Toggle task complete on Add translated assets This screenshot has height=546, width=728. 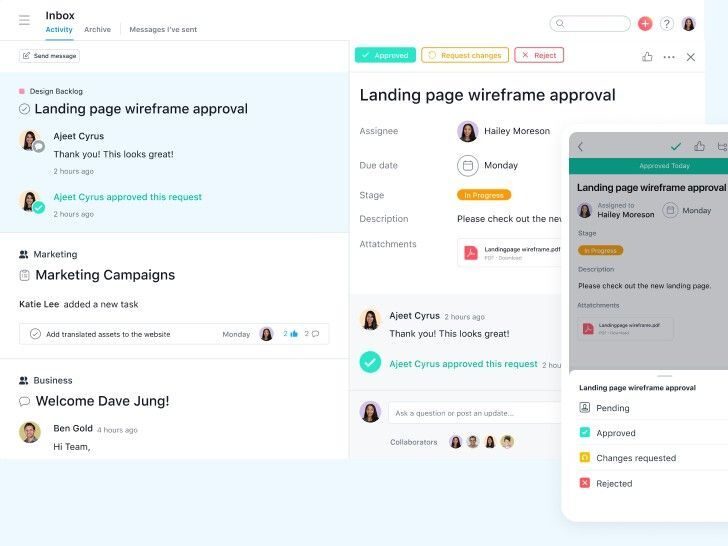click(35, 334)
